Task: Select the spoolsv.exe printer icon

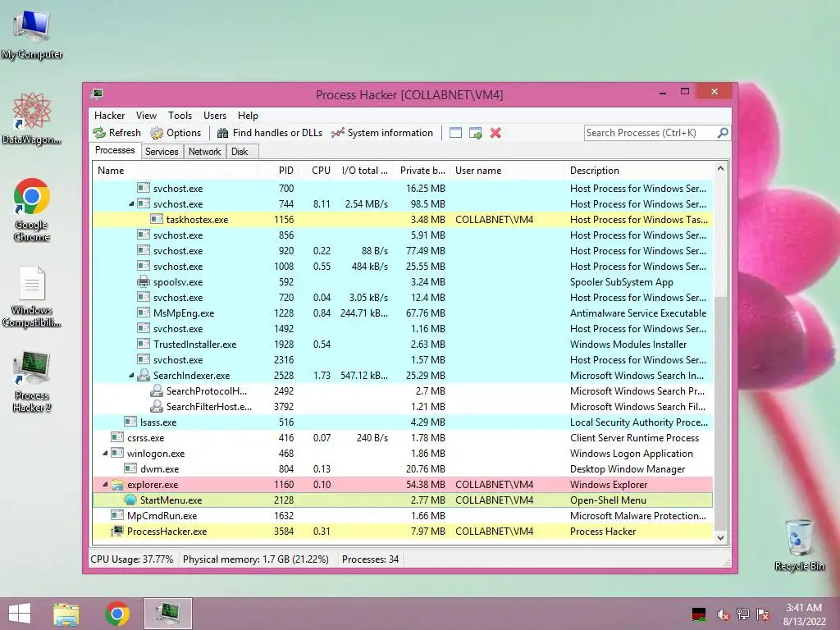Action: click(143, 282)
